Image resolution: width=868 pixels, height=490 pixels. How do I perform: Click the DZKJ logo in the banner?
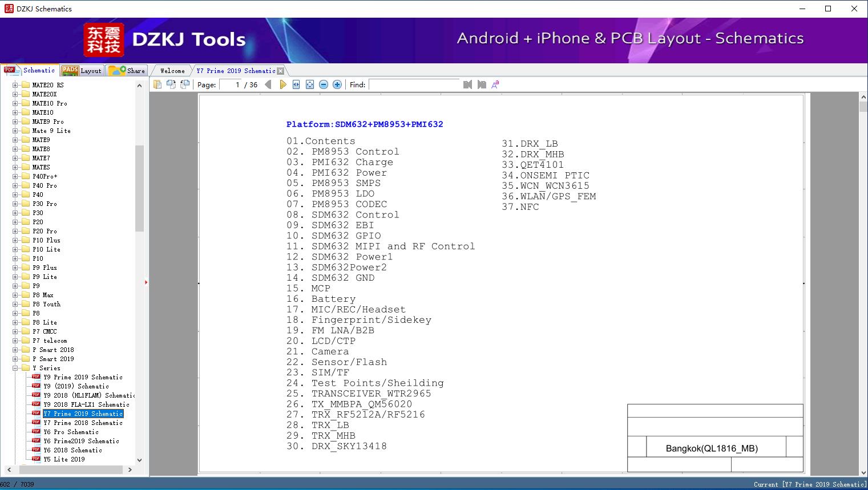pyautogui.click(x=103, y=40)
